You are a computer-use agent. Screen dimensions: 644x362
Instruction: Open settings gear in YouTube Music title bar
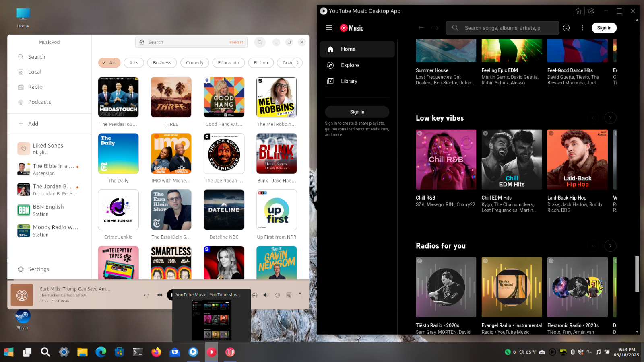click(x=590, y=11)
